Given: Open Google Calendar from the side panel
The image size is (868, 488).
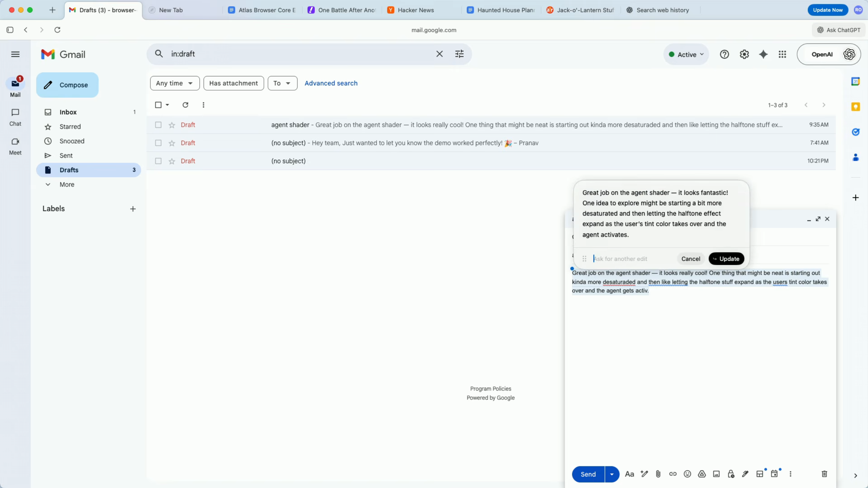Looking at the screenshot, I should [x=855, y=81].
